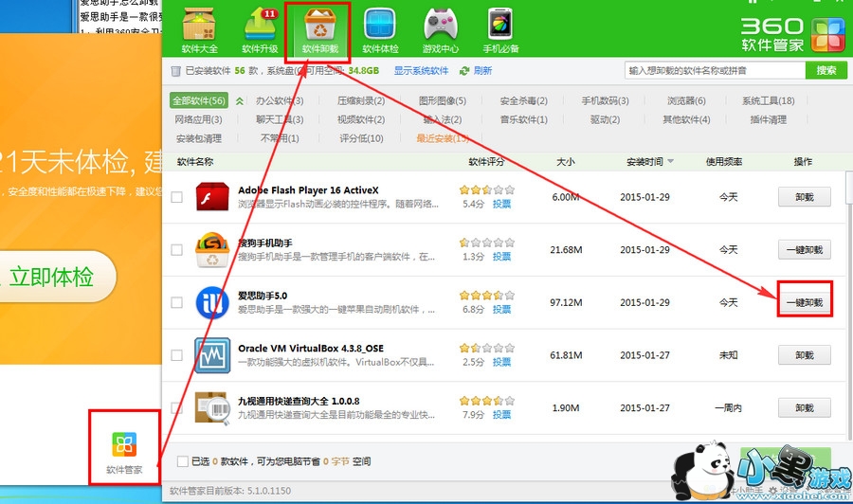Click the installed software trash icon
This screenshot has width=853, height=504.
[x=175, y=71]
